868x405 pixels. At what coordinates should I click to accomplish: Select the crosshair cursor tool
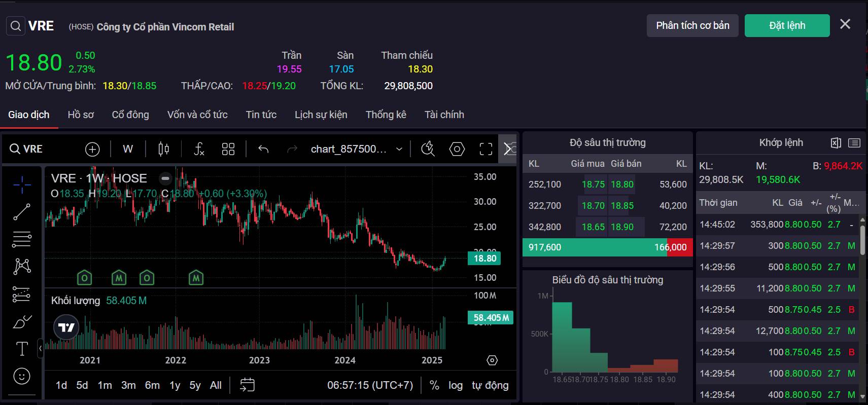click(22, 185)
